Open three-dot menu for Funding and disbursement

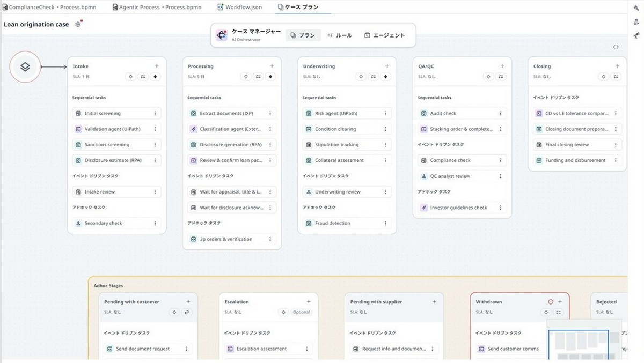click(x=616, y=160)
